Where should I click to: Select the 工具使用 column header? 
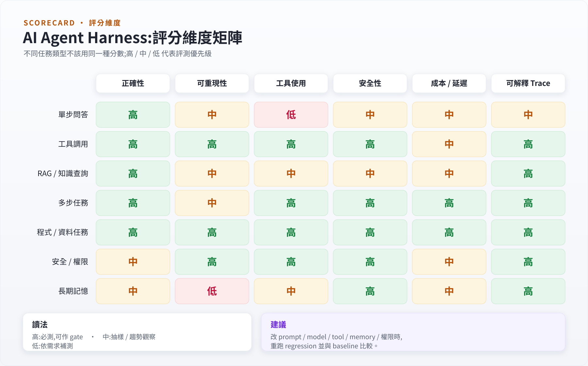tap(291, 83)
